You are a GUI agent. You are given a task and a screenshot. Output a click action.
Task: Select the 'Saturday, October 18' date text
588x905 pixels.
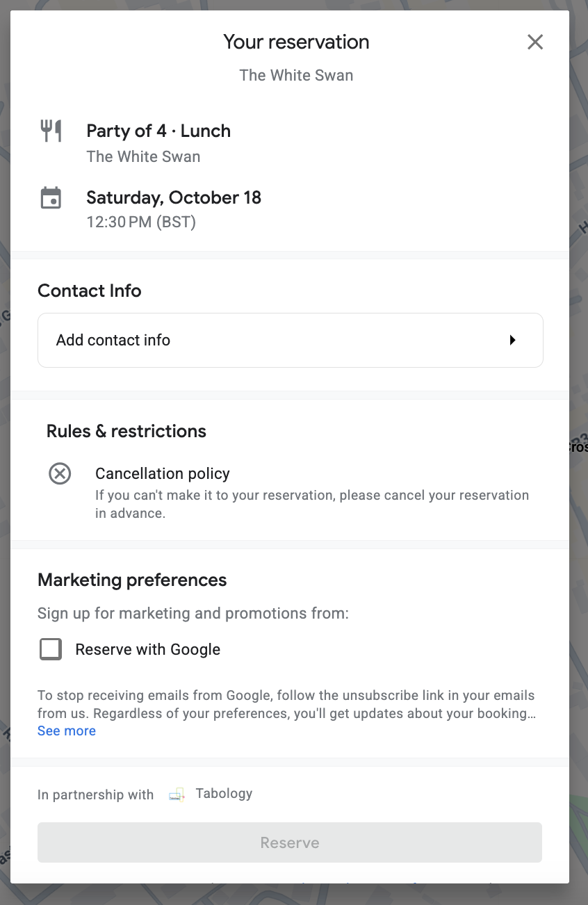pos(174,197)
